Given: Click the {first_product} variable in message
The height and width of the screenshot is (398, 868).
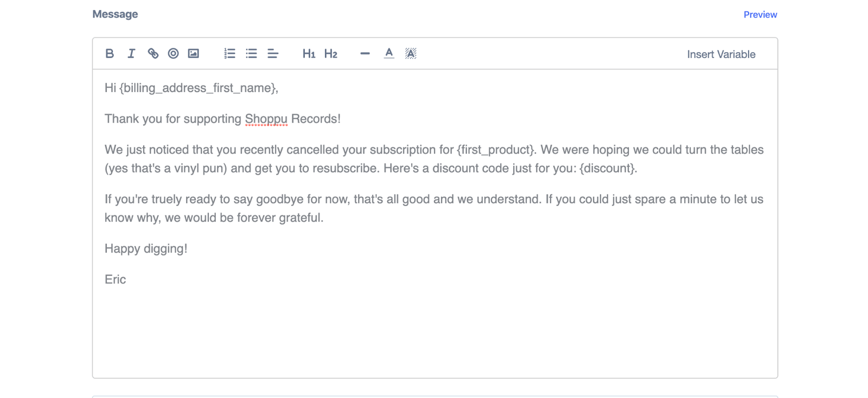Looking at the screenshot, I should click(x=496, y=150).
